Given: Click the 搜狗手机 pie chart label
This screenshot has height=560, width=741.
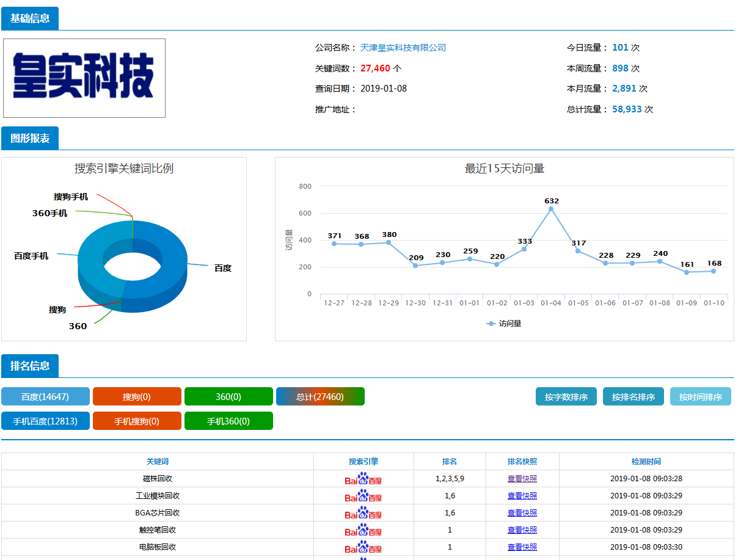Looking at the screenshot, I should pos(71,197).
